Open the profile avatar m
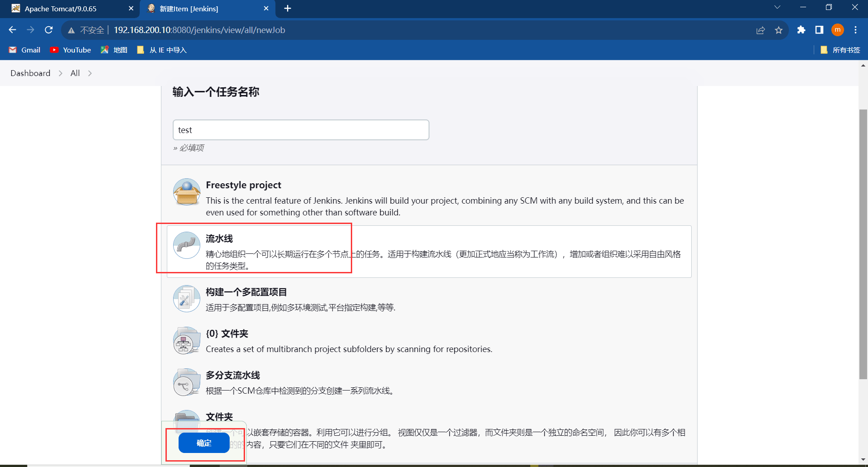 coord(838,30)
